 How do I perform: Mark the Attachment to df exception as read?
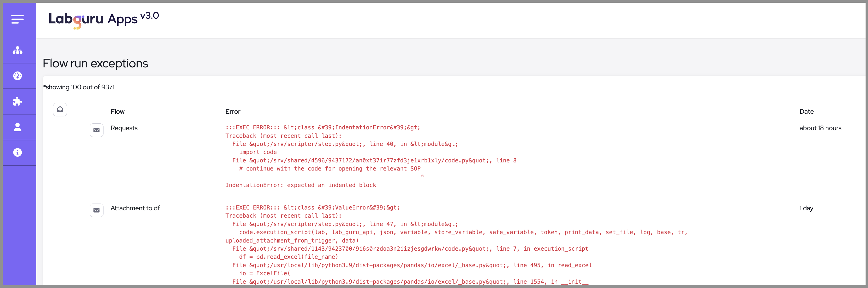click(x=96, y=210)
